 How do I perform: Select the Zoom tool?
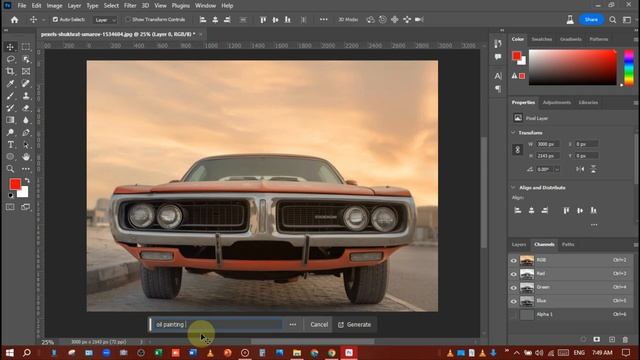10,169
